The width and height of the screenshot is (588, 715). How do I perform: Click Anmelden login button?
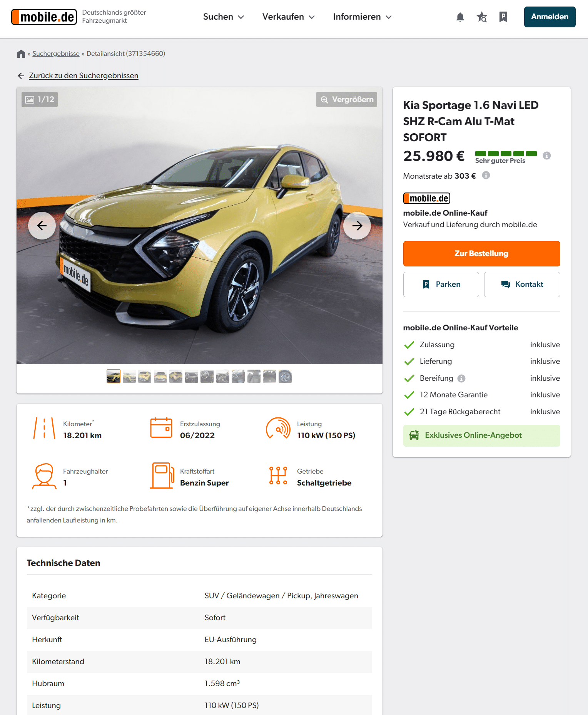[549, 17]
